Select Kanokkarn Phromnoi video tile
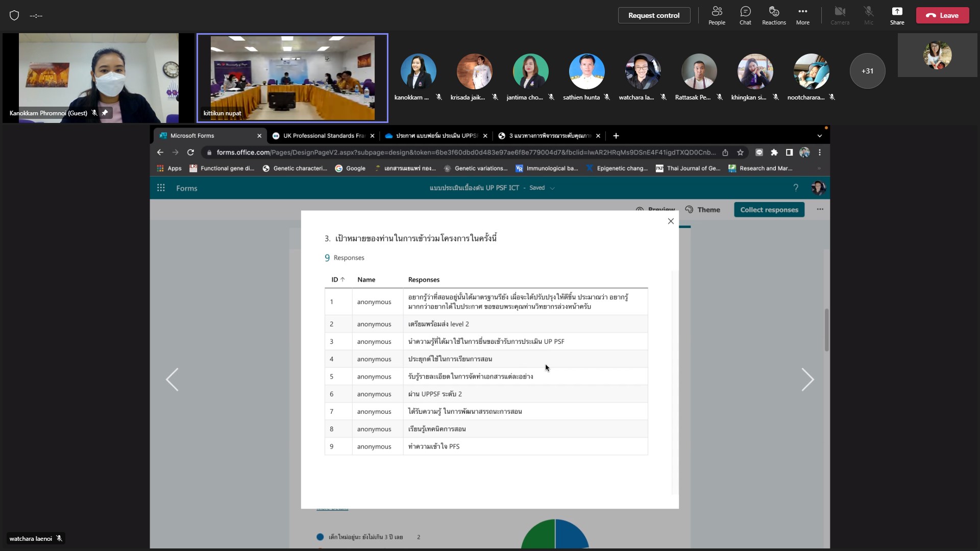Image resolution: width=980 pixels, height=551 pixels. click(x=98, y=78)
